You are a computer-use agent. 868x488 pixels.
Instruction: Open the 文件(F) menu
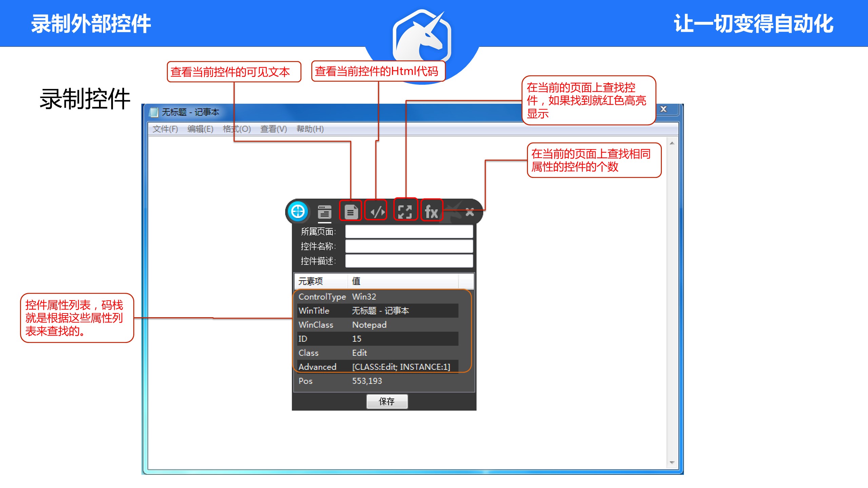point(165,129)
